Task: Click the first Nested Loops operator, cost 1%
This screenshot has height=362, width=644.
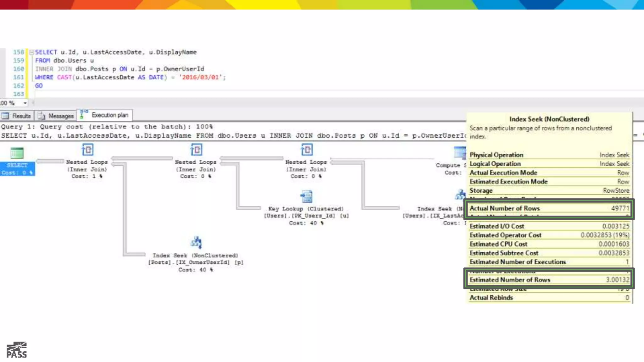Action: click(87, 150)
